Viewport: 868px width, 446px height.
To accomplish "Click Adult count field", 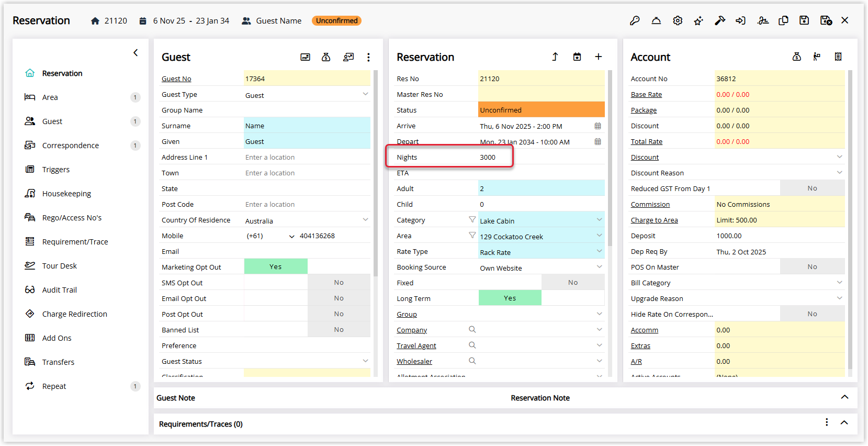I will click(x=542, y=188).
